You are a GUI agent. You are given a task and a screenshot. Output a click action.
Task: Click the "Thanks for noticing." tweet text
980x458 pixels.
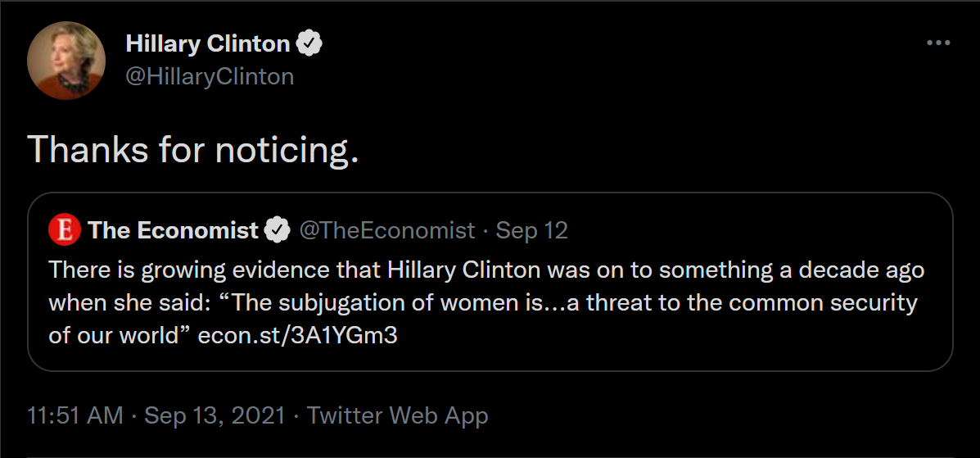tap(193, 149)
